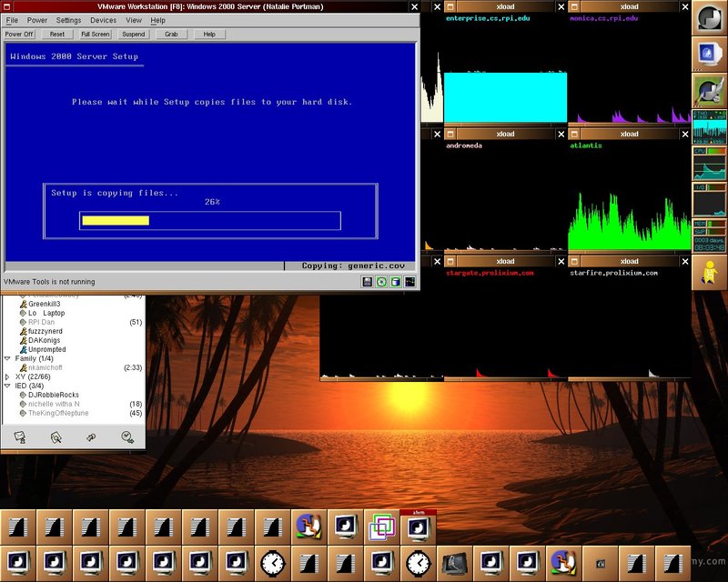The width and height of the screenshot is (728, 582).
Task: Open the Devices menu
Action: [103, 20]
